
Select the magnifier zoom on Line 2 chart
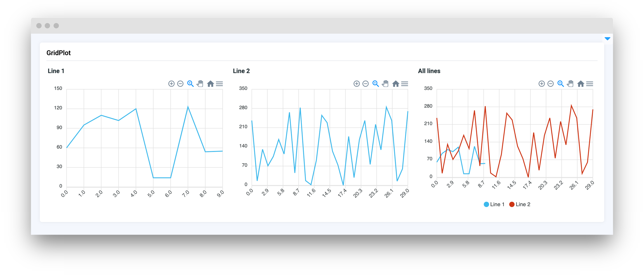pyautogui.click(x=375, y=84)
